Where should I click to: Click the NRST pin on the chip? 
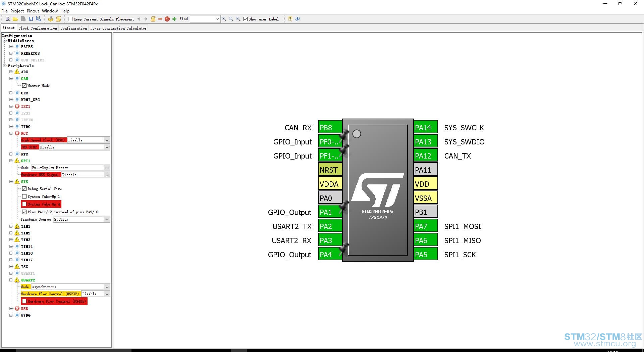pos(330,170)
